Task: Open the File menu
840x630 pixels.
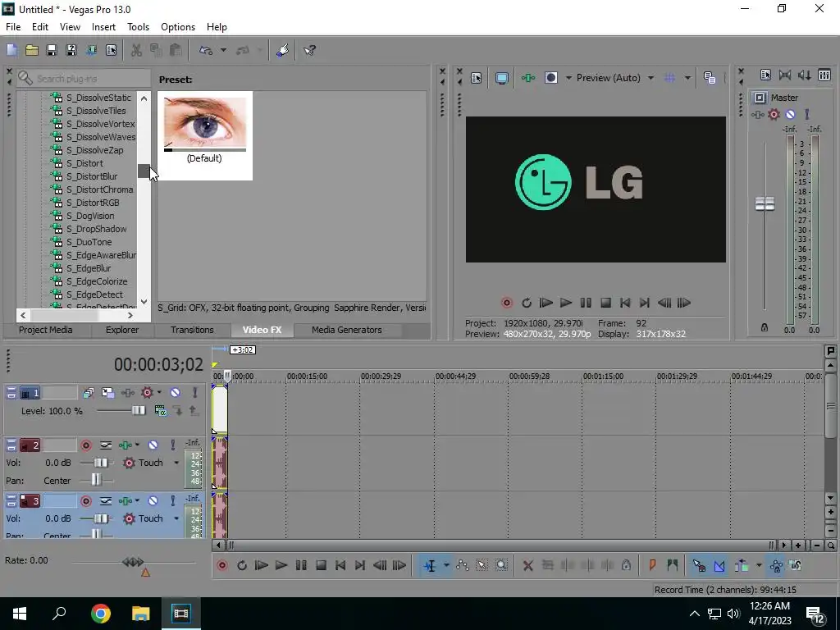Action: [x=13, y=27]
